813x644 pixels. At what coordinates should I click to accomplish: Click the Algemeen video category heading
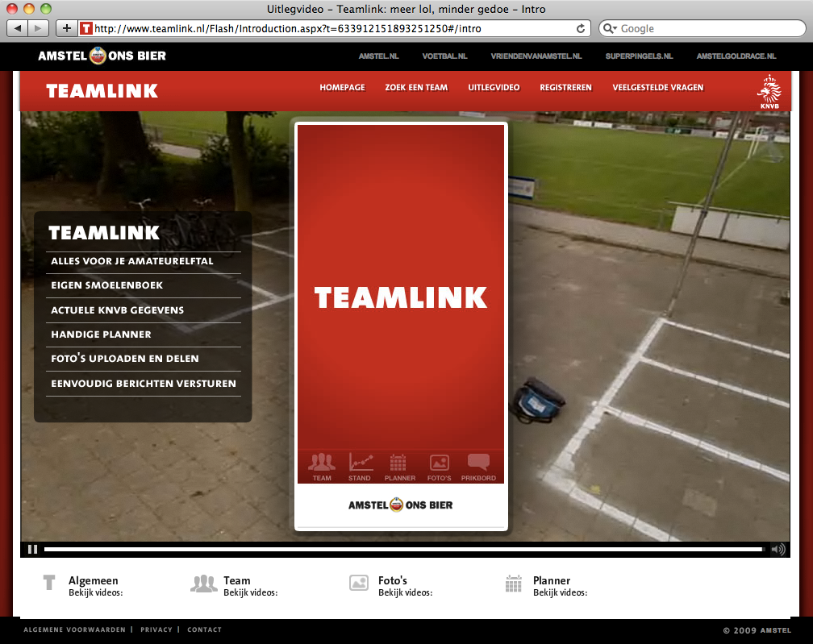click(x=94, y=580)
